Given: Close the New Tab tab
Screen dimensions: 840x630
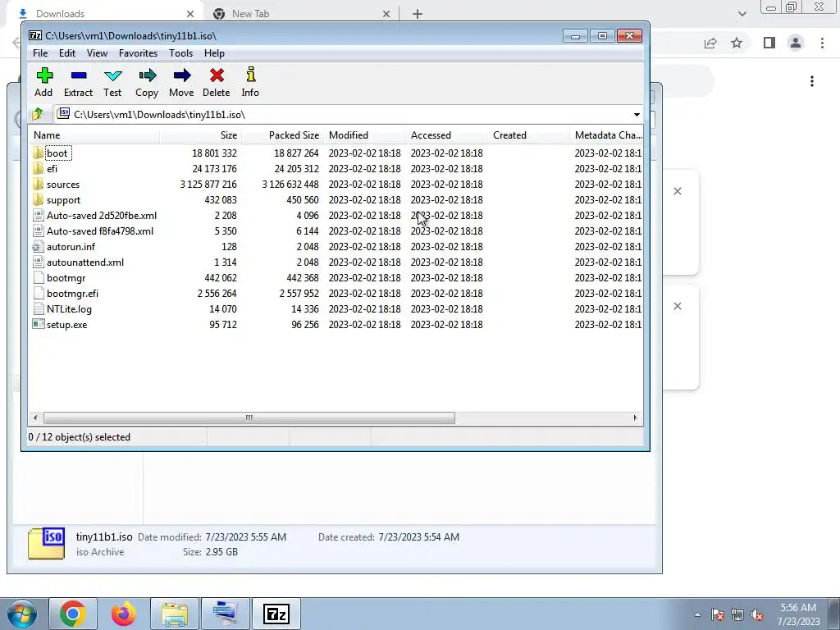Looking at the screenshot, I should click(386, 14).
